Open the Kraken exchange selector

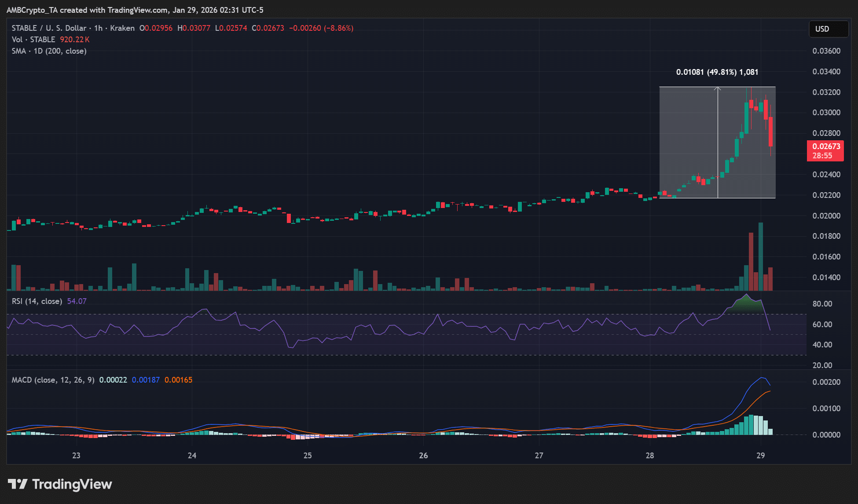click(x=122, y=28)
